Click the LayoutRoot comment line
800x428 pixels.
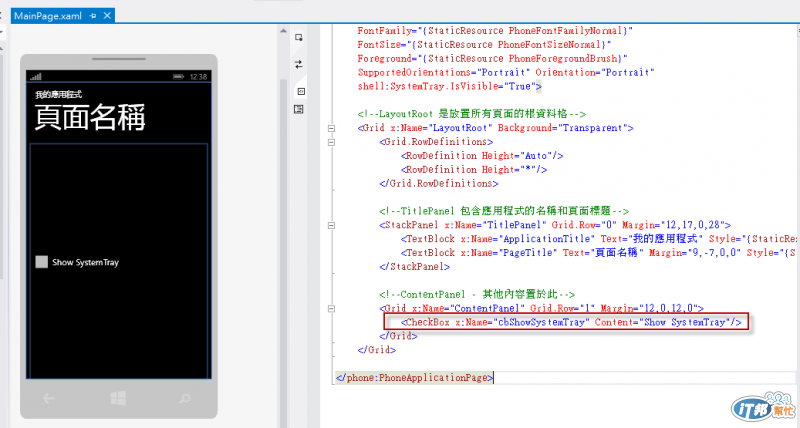click(x=471, y=114)
